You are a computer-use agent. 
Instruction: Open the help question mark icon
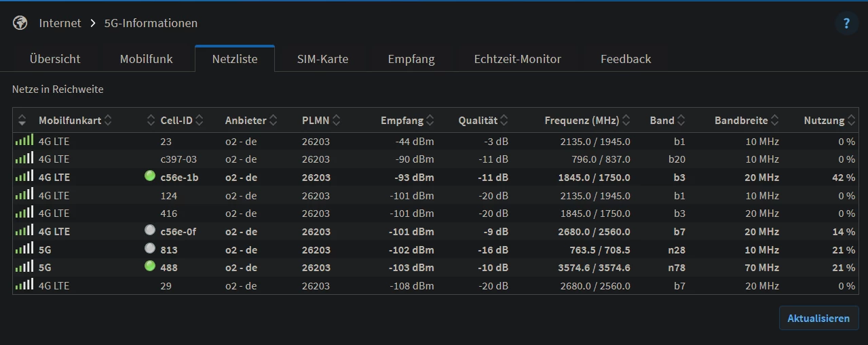(846, 24)
